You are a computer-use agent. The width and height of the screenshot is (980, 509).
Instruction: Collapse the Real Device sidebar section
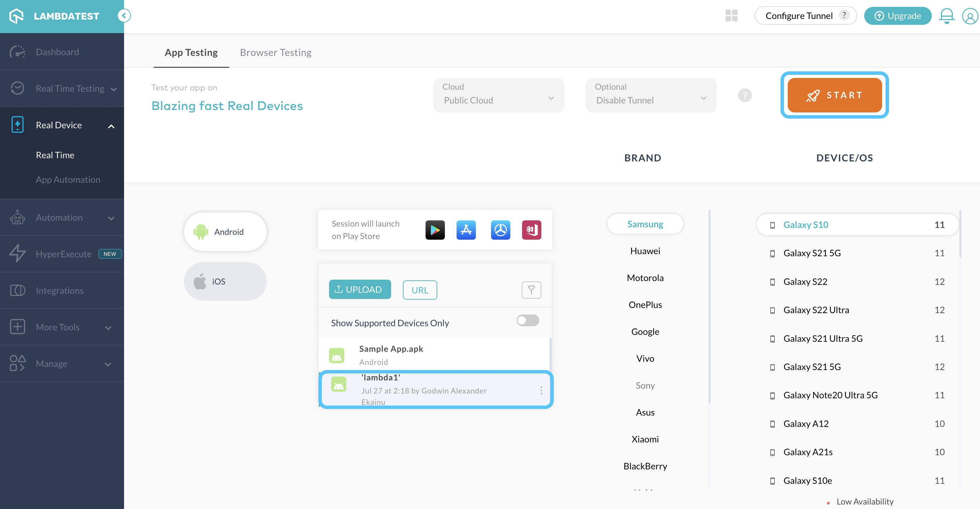pyautogui.click(x=111, y=126)
